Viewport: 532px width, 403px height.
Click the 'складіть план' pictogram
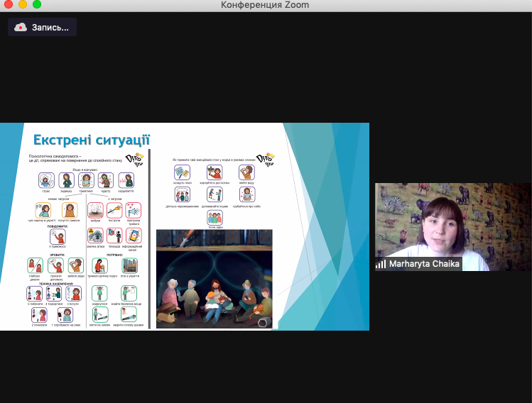[x=183, y=172]
